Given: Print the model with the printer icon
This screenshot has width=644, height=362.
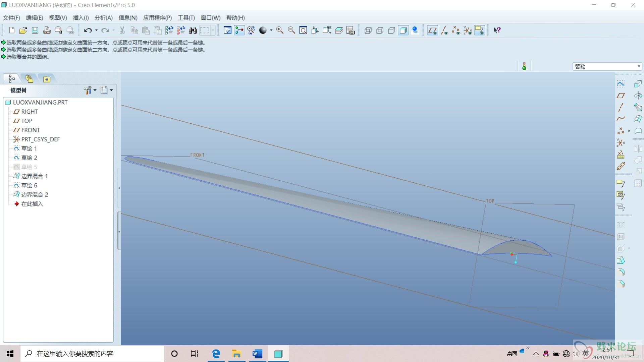Looking at the screenshot, I should [x=47, y=31].
